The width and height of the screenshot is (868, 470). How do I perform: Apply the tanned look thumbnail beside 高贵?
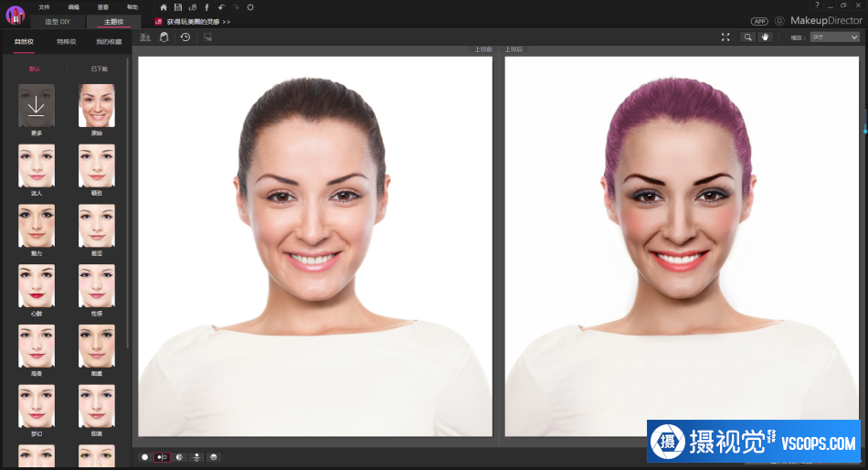click(x=97, y=347)
